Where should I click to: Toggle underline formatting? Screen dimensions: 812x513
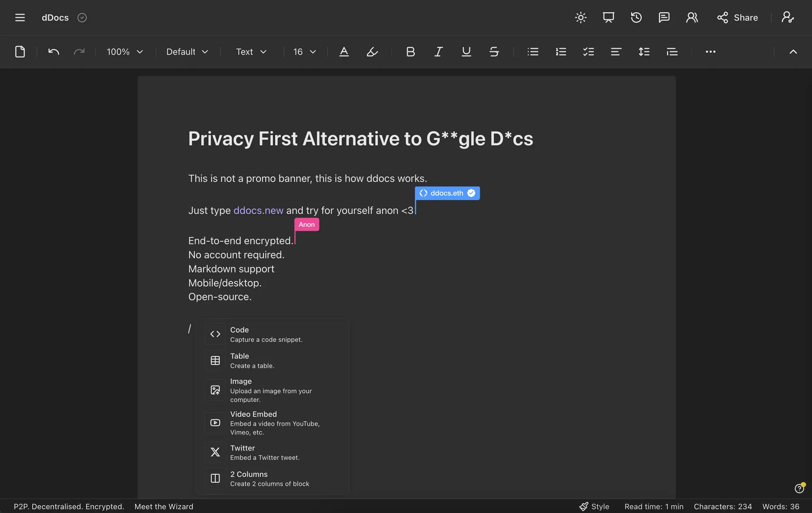(466, 52)
